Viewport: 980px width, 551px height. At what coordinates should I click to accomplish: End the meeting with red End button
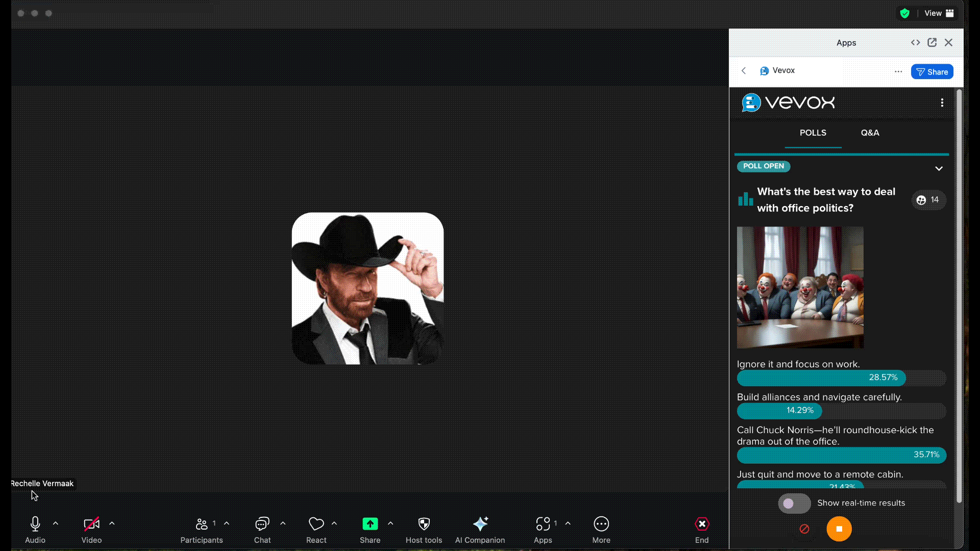[x=702, y=524]
